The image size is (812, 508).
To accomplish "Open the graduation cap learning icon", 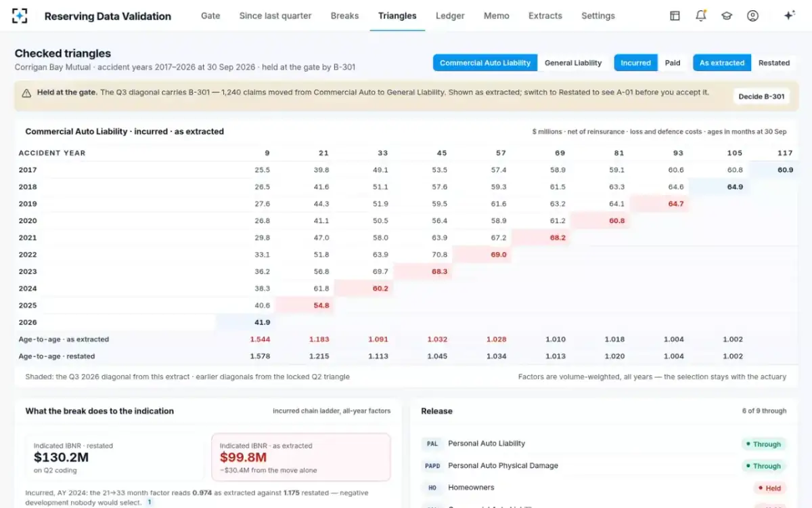I will pos(727,16).
